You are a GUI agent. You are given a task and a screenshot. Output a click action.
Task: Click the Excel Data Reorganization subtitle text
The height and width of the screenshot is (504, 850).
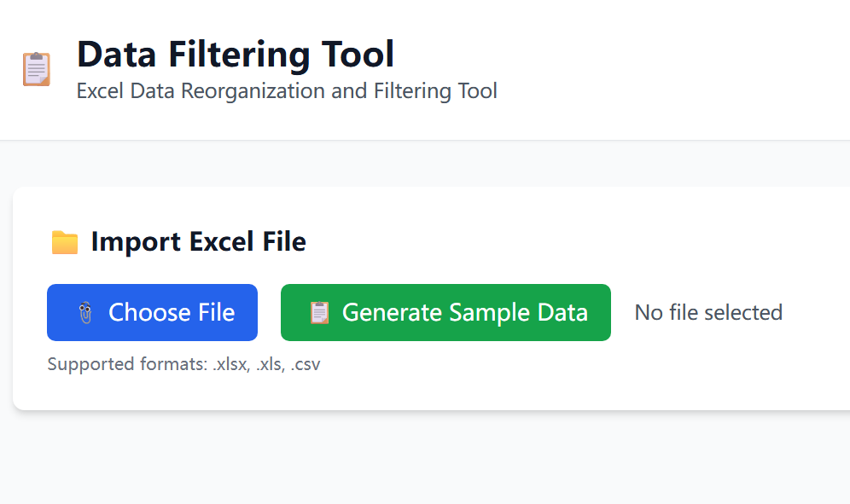[x=287, y=91]
